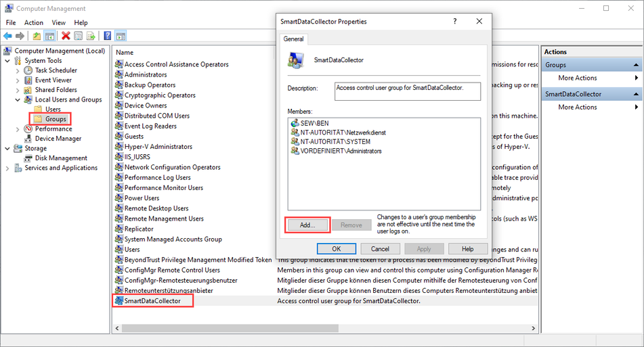Open the Action menu

34,22
